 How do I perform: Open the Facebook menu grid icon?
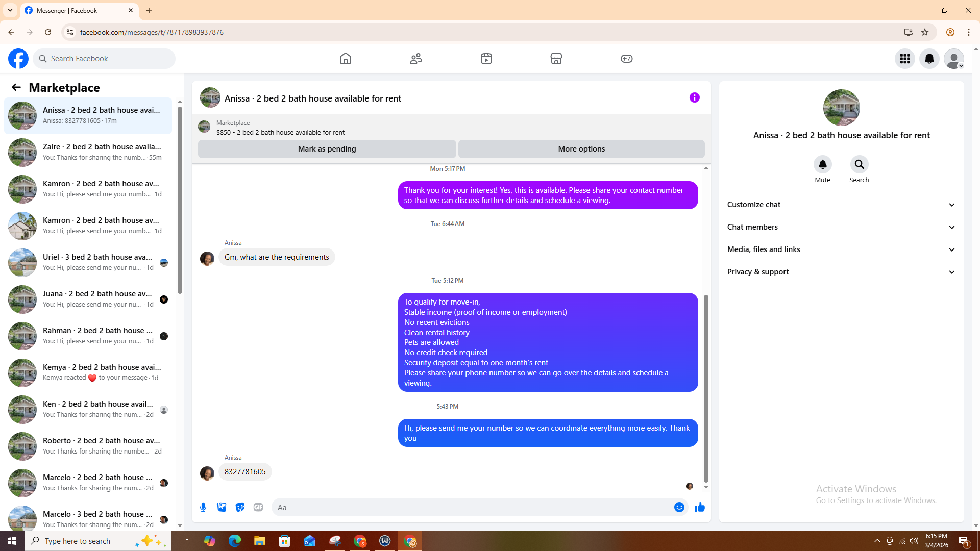coord(905,59)
